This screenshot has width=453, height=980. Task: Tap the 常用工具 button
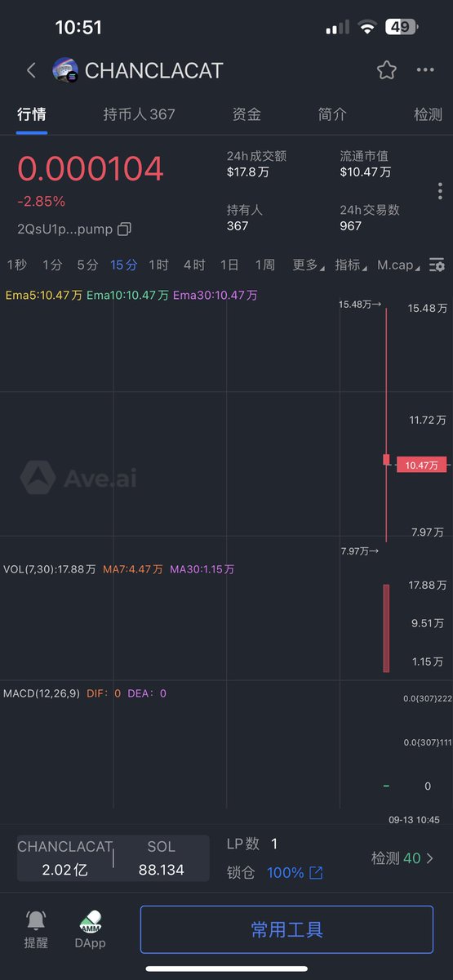[x=286, y=929]
